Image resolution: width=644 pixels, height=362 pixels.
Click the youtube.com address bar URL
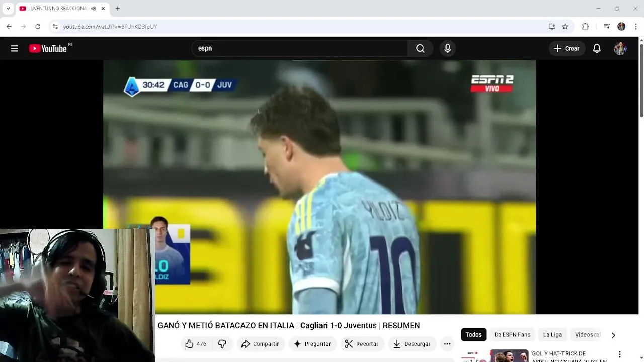pyautogui.click(x=110, y=27)
